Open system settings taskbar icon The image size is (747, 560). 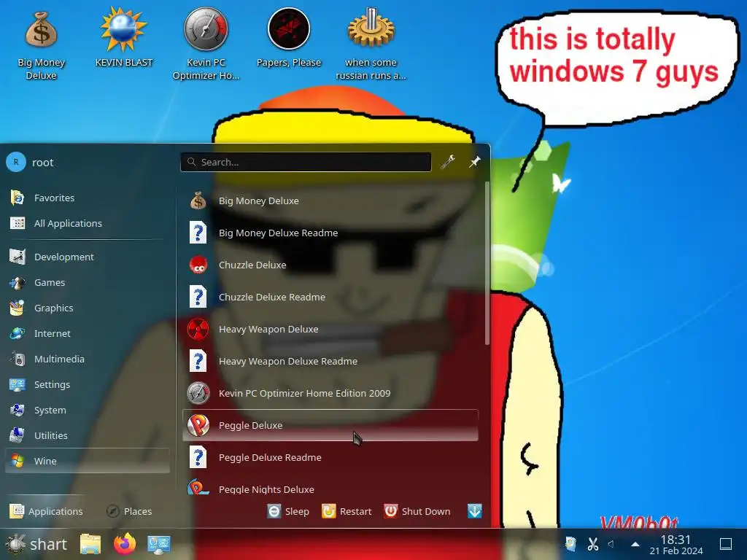pyautogui.click(x=158, y=544)
